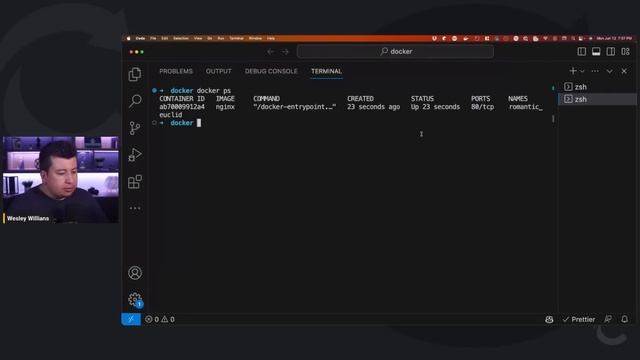This screenshot has height=360, width=640.
Task: Click the date and time in menu bar
Action: coord(614,38)
